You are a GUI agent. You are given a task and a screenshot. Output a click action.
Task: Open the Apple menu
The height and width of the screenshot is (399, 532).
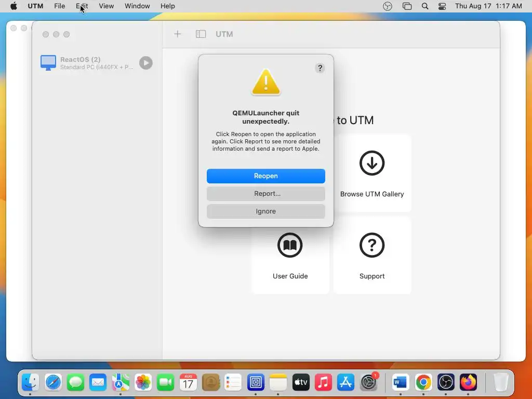pyautogui.click(x=14, y=6)
